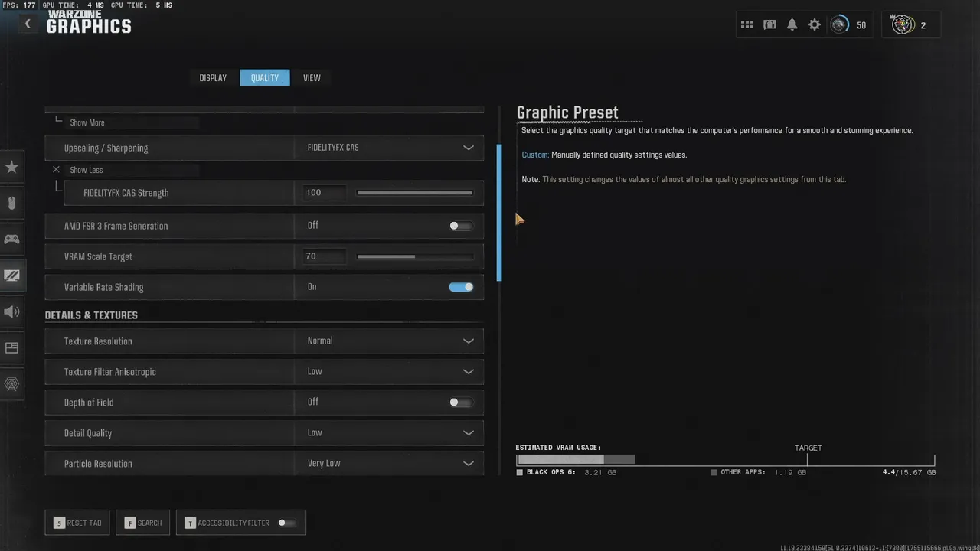Turn off Variable Rate Shading
This screenshot has height=551, width=980.
coord(461,287)
